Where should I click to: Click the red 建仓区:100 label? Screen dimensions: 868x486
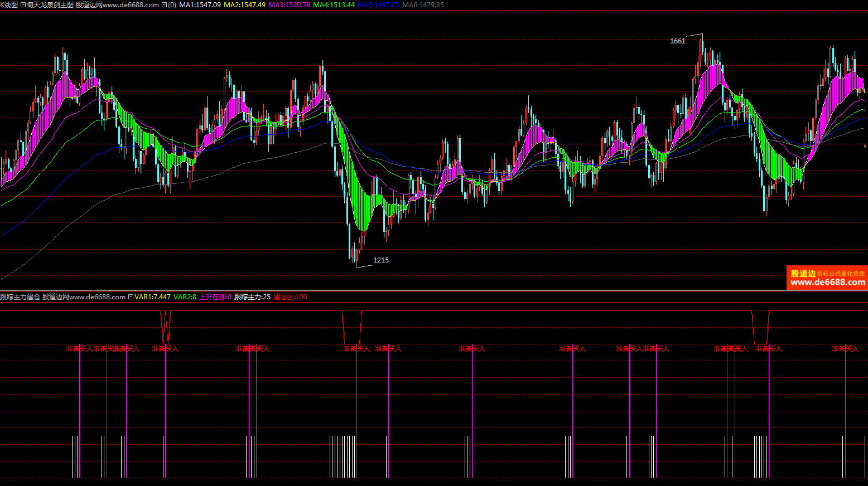pos(290,297)
